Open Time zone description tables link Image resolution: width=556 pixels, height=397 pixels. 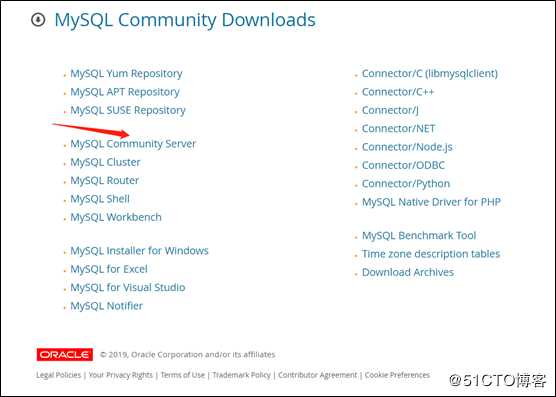point(431,254)
